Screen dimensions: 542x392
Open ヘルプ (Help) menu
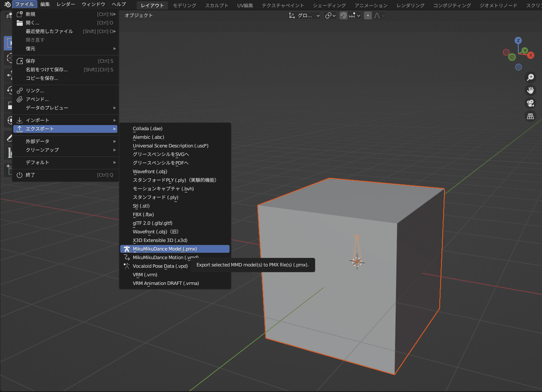(x=119, y=5)
